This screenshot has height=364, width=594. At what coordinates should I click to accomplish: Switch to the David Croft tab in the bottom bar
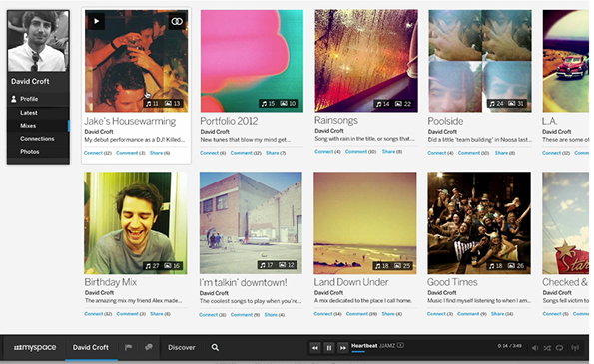[91, 347]
